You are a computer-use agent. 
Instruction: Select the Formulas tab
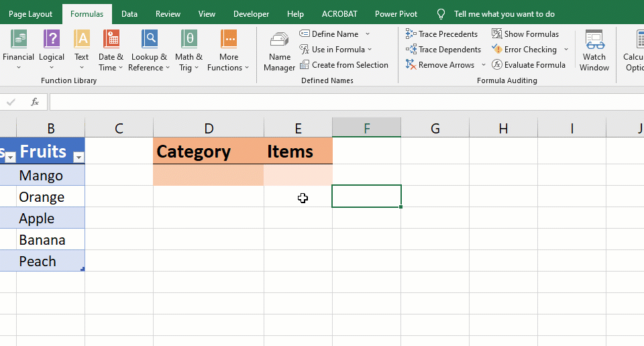(x=87, y=14)
